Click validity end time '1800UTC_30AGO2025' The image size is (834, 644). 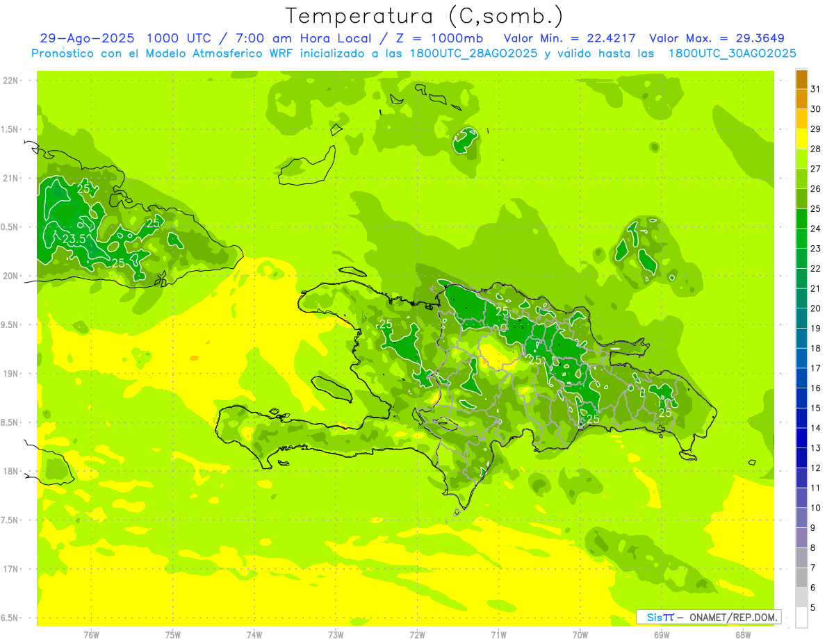coord(732,53)
